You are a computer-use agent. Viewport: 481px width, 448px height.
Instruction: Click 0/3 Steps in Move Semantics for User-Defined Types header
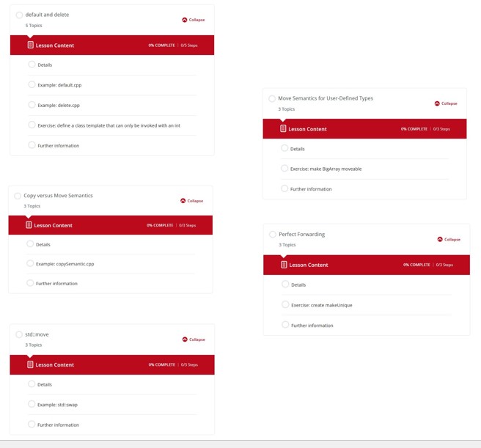coord(441,129)
